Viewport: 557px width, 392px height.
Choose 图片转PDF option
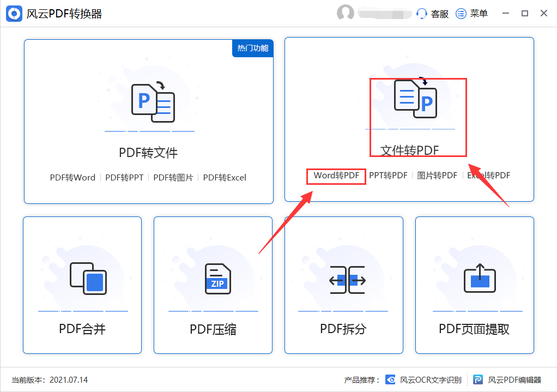coord(437,176)
